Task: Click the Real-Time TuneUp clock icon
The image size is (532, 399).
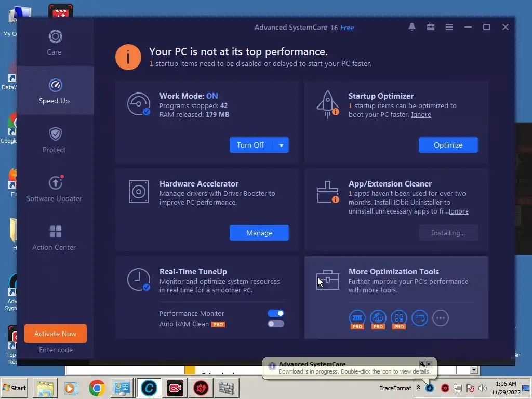Action: point(139,280)
